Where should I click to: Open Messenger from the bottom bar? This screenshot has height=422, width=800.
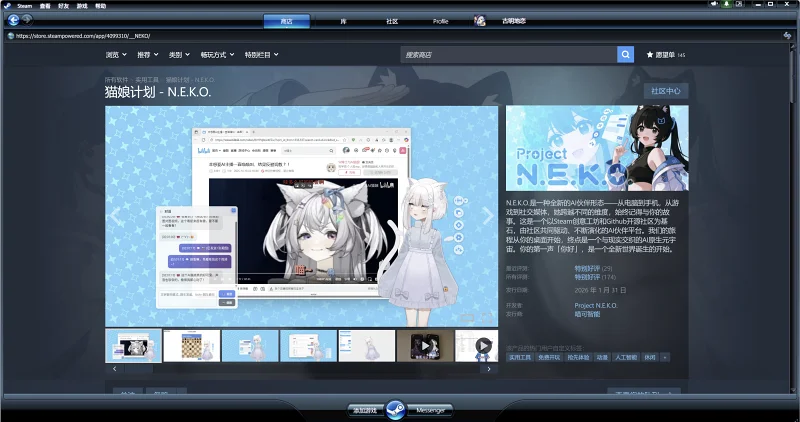click(x=431, y=410)
